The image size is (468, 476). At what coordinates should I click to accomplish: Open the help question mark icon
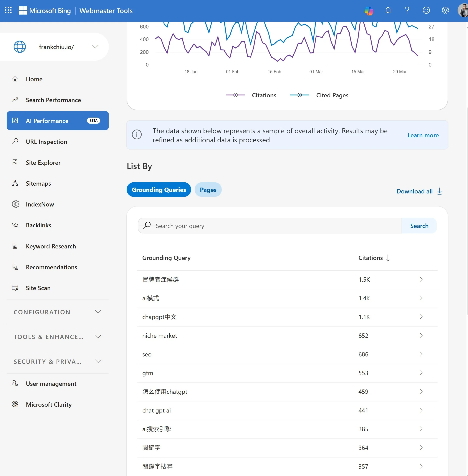(x=407, y=10)
